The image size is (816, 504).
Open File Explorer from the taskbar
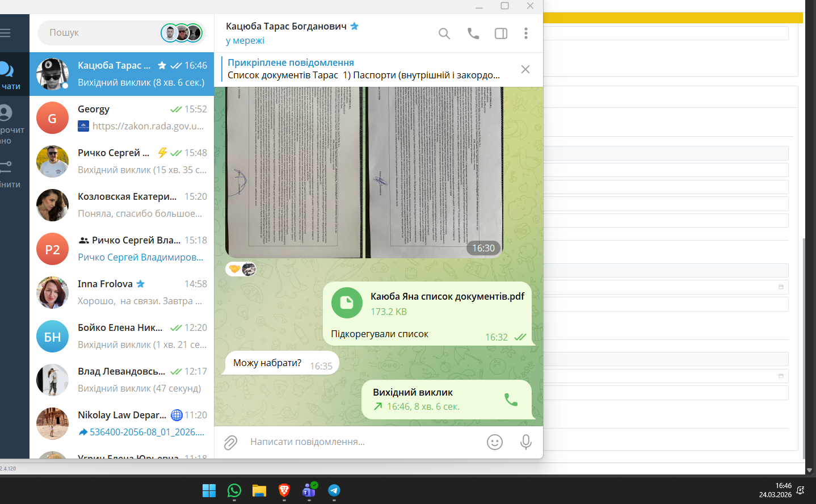click(x=259, y=490)
